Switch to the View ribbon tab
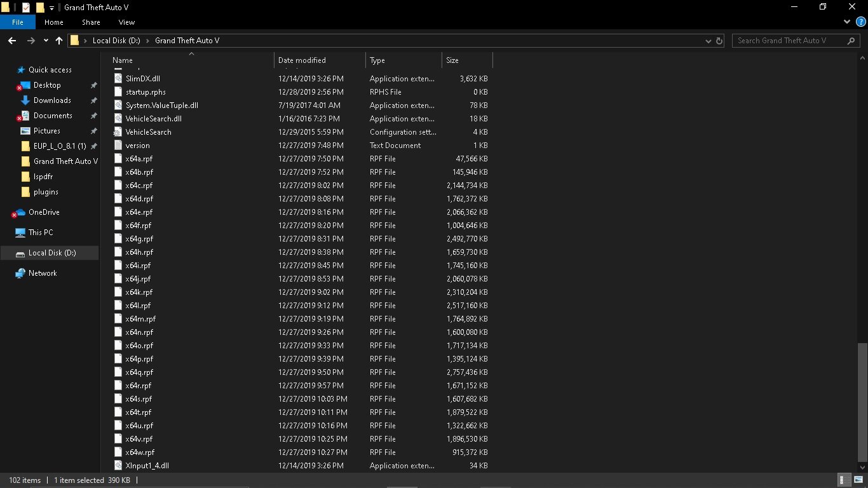This screenshot has width=868, height=488. [x=126, y=22]
